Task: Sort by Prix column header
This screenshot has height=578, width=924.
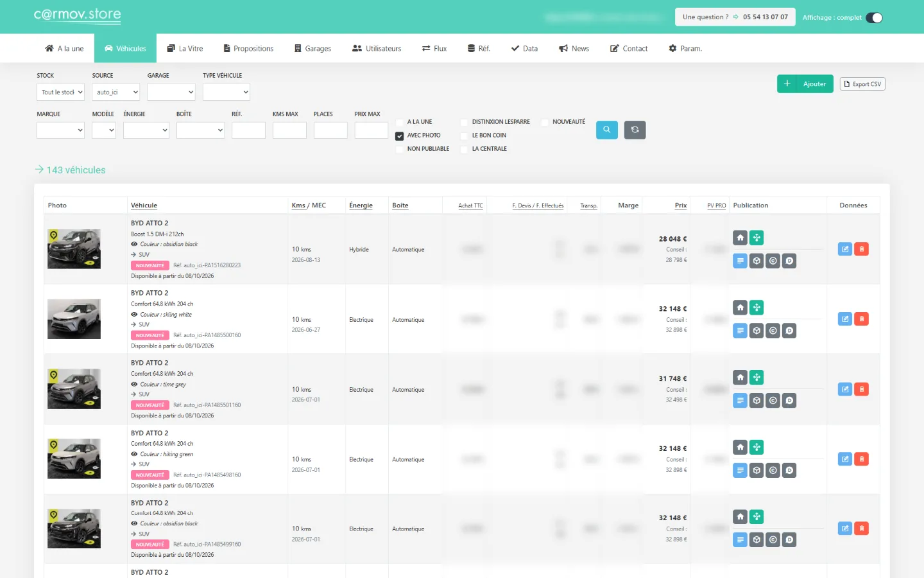Action: tap(681, 206)
